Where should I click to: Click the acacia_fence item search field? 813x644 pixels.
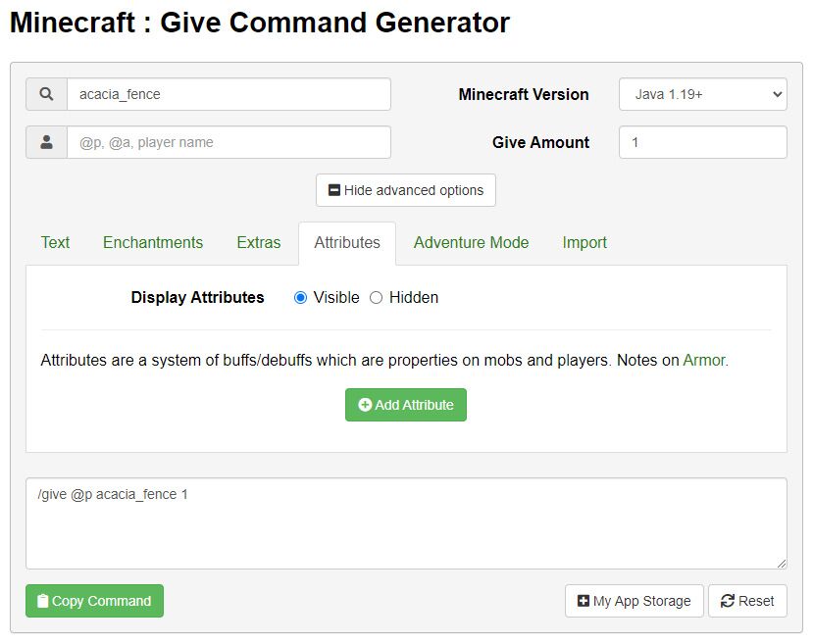coord(228,94)
